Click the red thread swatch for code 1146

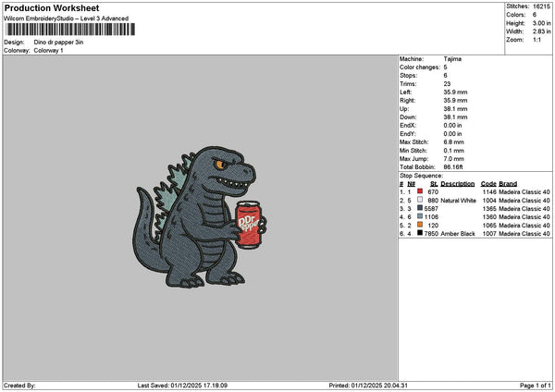coord(420,191)
